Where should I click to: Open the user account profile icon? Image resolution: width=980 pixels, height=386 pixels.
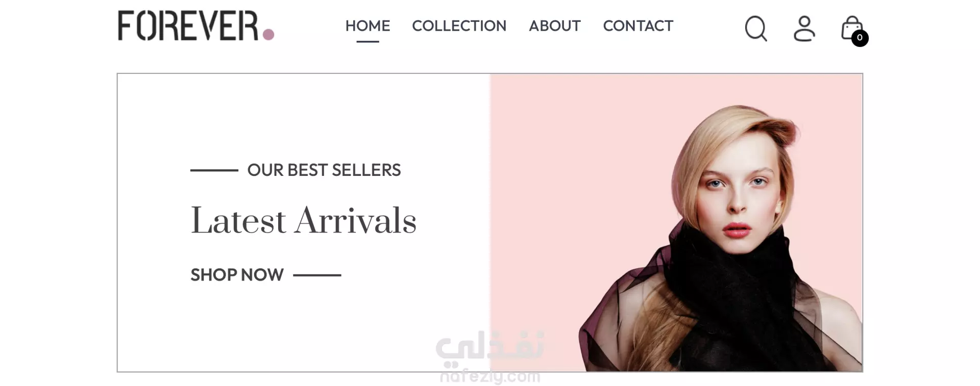point(804,29)
